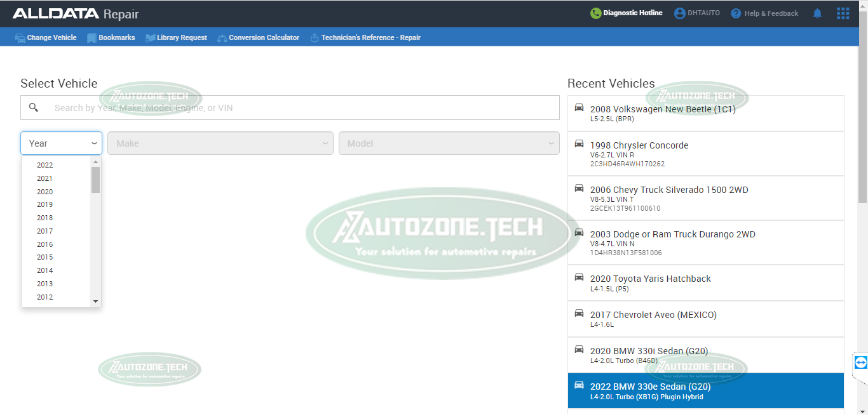
Task: Open the Conversion Calculator
Action: pos(258,37)
